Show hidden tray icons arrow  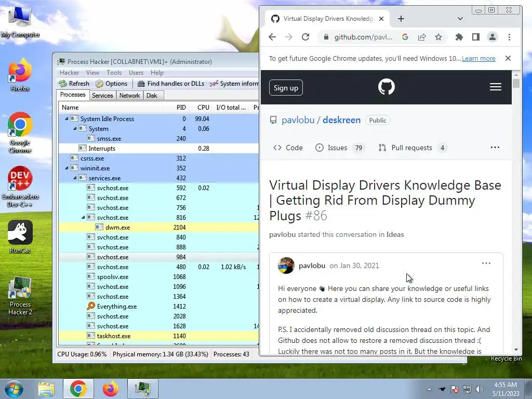click(429, 389)
